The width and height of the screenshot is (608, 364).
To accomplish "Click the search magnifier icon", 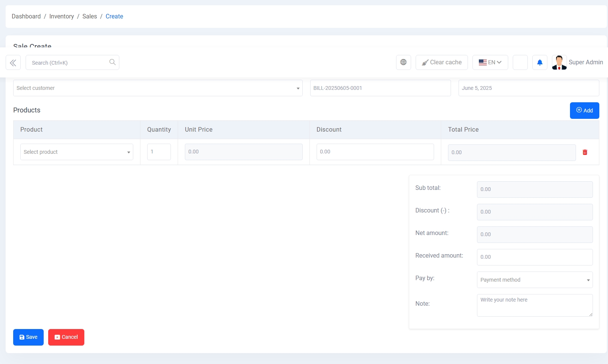I will (112, 62).
